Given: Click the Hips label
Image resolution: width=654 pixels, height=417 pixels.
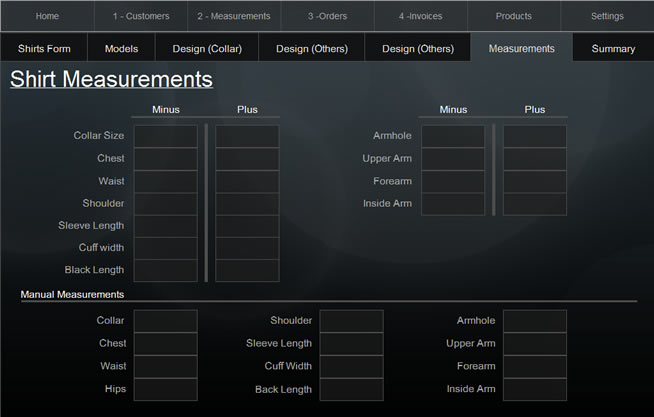Looking at the screenshot, I should [116, 389].
